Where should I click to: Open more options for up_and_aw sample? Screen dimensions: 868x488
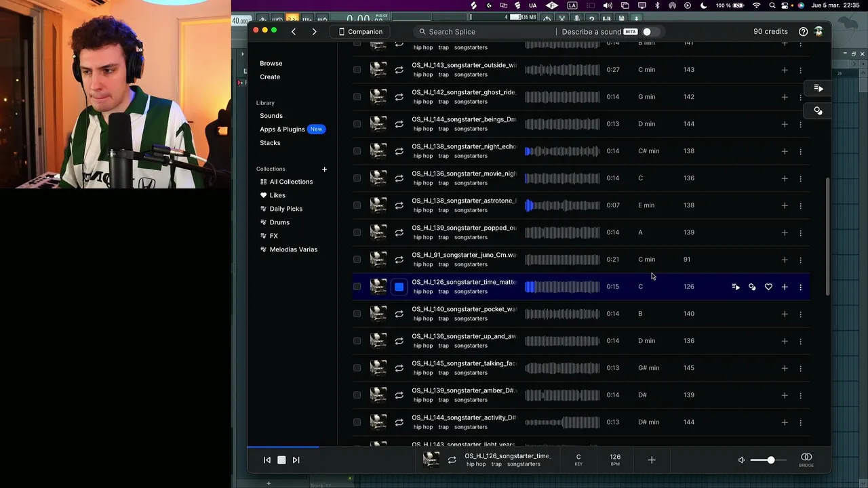(800, 341)
